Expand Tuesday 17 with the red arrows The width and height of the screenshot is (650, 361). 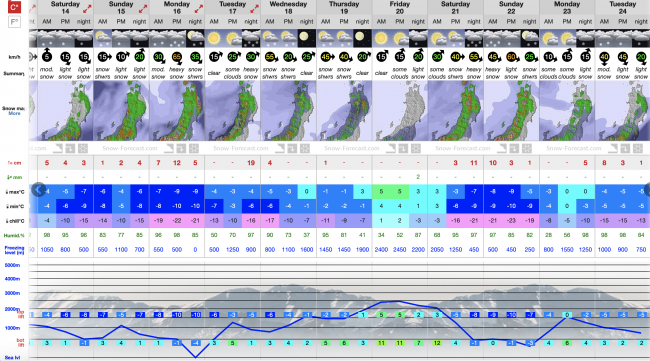tap(254, 8)
